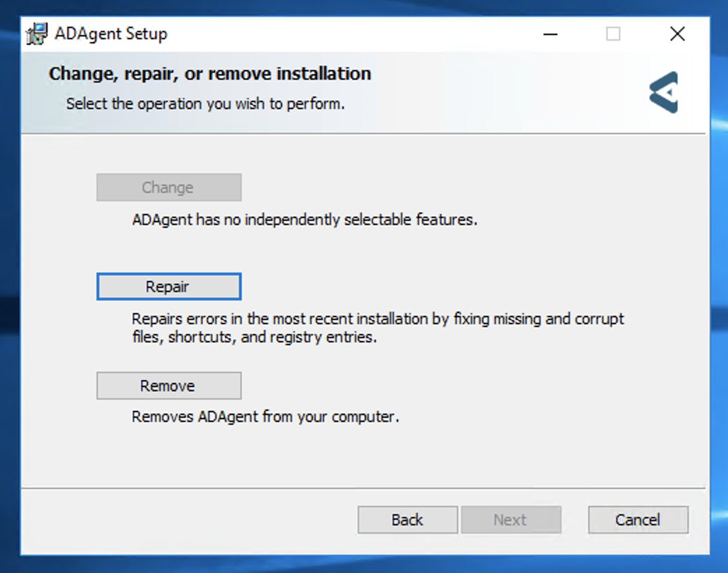This screenshot has height=573, width=728.
Task: Cancel the ADAgent setup
Action: coord(638,520)
